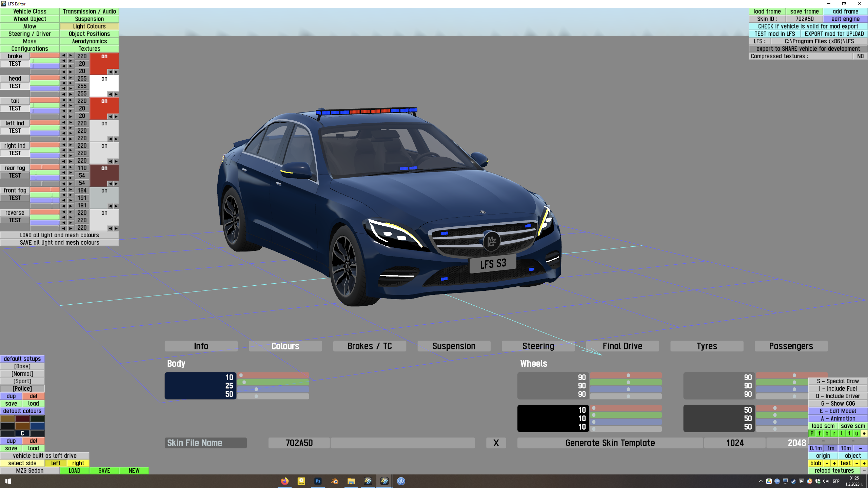The height and width of the screenshot is (488, 868).
Task: Open Photoshop from the taskbar
Action: [318, 481]
